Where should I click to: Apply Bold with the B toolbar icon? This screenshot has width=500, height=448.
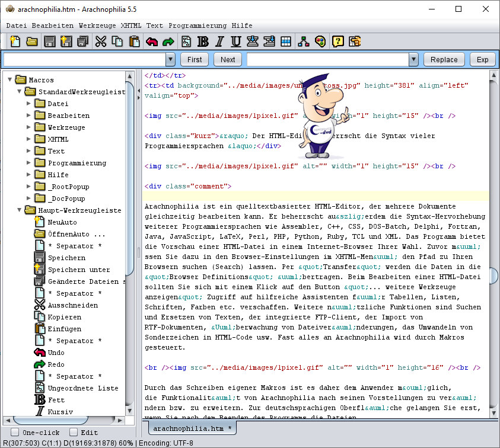[x=203, y=41]
